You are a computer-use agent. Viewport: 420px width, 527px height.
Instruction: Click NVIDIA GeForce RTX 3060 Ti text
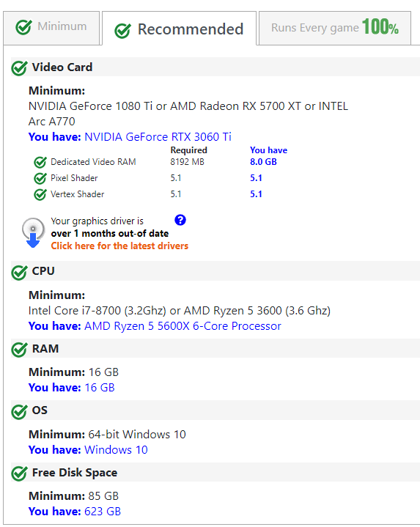158,137
